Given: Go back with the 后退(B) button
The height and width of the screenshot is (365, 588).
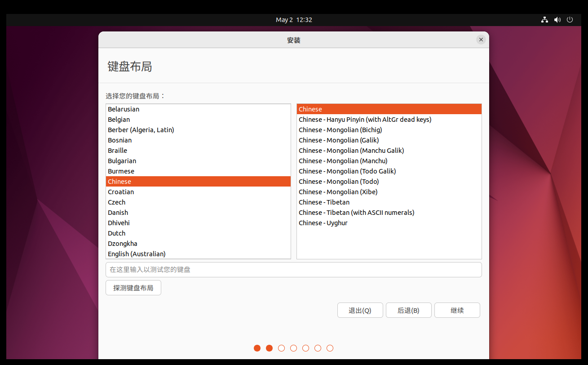Looking at the screenshot, I should click(x=409, y=310).
